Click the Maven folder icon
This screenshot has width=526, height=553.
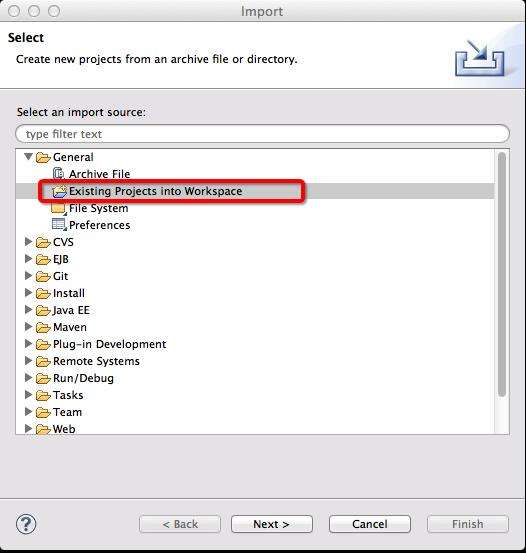click(43, 327)
